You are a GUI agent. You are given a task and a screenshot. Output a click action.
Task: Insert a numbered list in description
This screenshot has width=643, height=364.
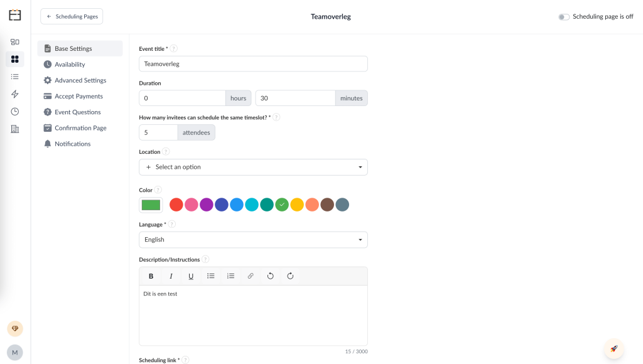(x=230, y=276)
